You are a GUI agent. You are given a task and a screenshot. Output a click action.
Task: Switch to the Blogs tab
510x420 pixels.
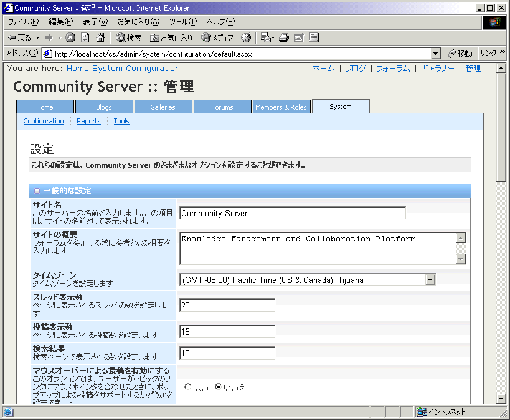pos(104,107)
